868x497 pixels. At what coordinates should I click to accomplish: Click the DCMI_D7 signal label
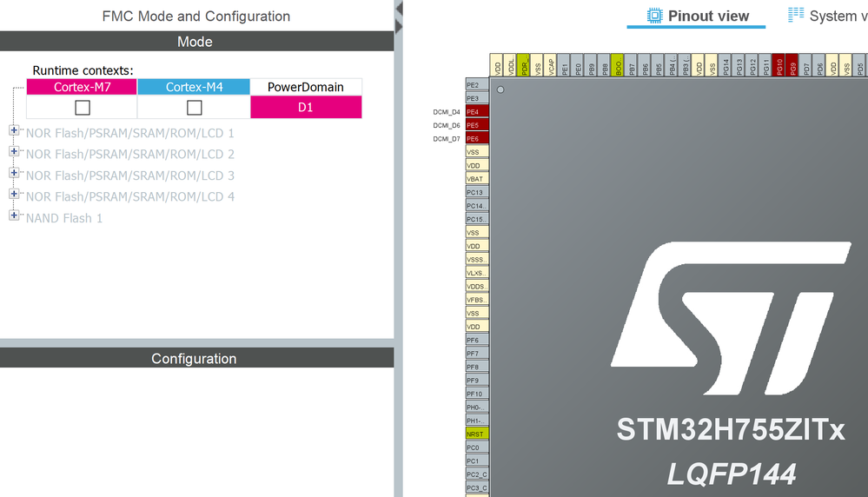447,139
